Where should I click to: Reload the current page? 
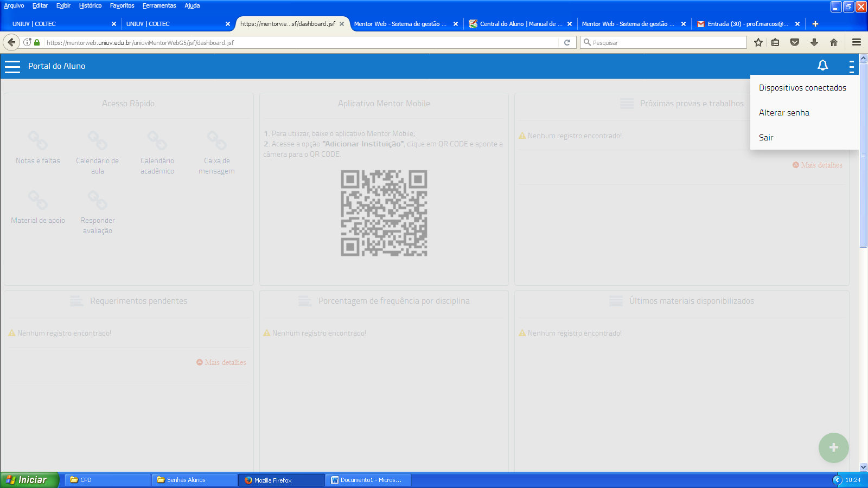tap(567, 42)
